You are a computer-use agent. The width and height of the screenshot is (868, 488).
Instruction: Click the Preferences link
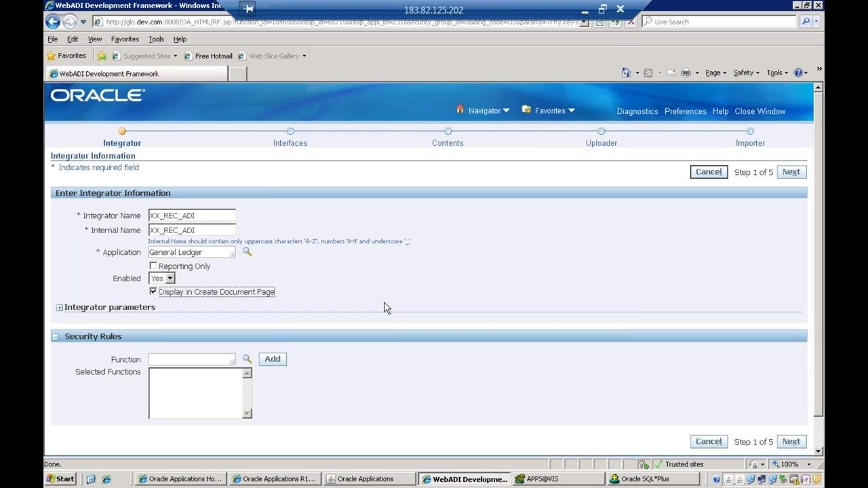[686, 111]
